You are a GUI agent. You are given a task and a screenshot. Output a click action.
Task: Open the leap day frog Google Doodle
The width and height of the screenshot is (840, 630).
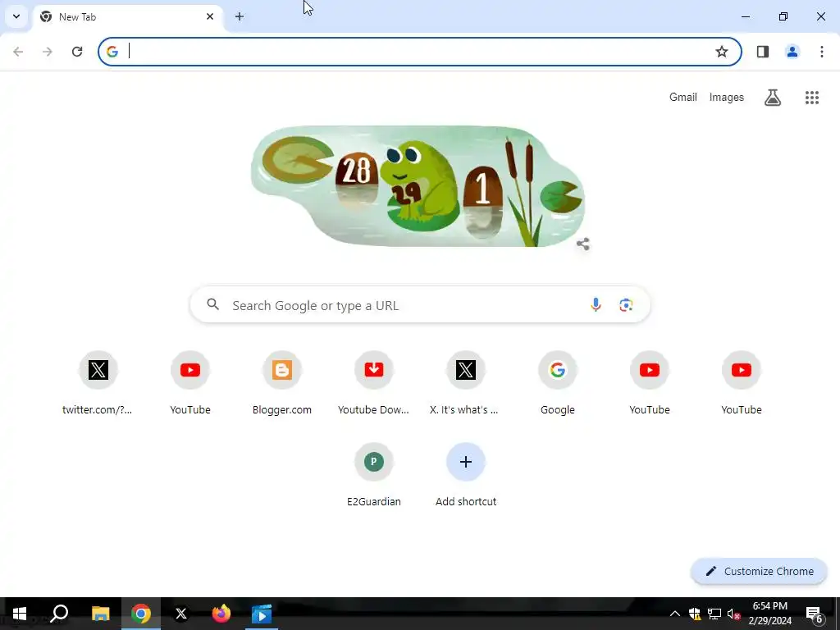point(418,186)
